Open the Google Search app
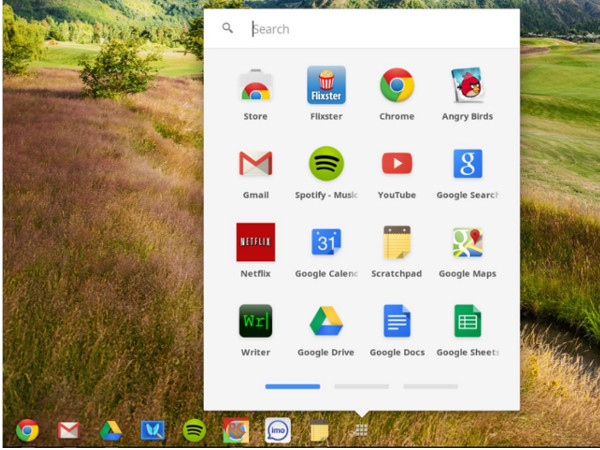This screenshot has height=450, width=600. click(468, 163)
